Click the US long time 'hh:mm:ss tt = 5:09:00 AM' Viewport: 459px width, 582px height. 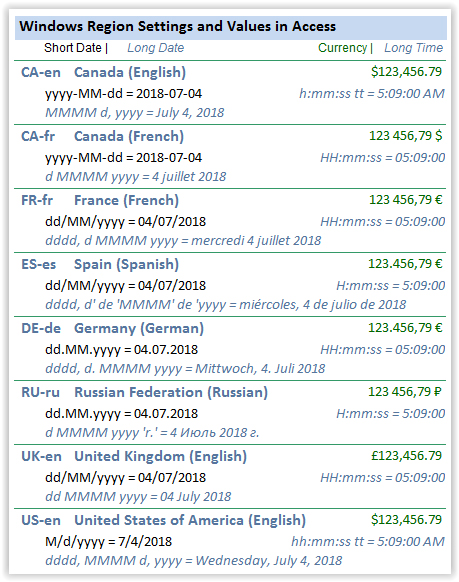(x=368, y=542)
